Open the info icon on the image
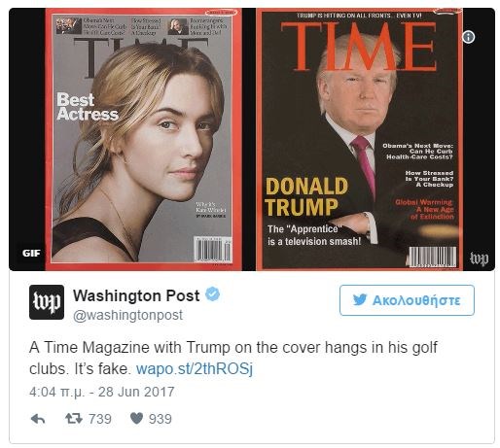The width and height of the screenshot is (500, 448). click(x=468, y=37)
